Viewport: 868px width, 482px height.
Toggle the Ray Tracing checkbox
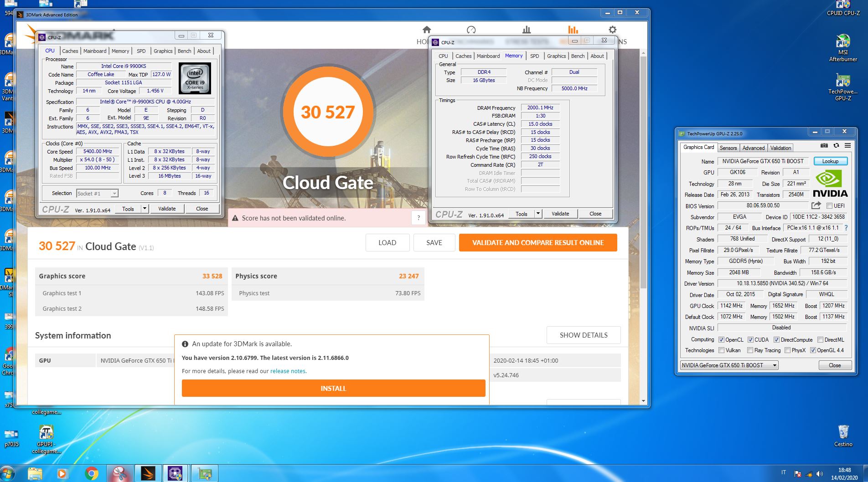(750, 350)
